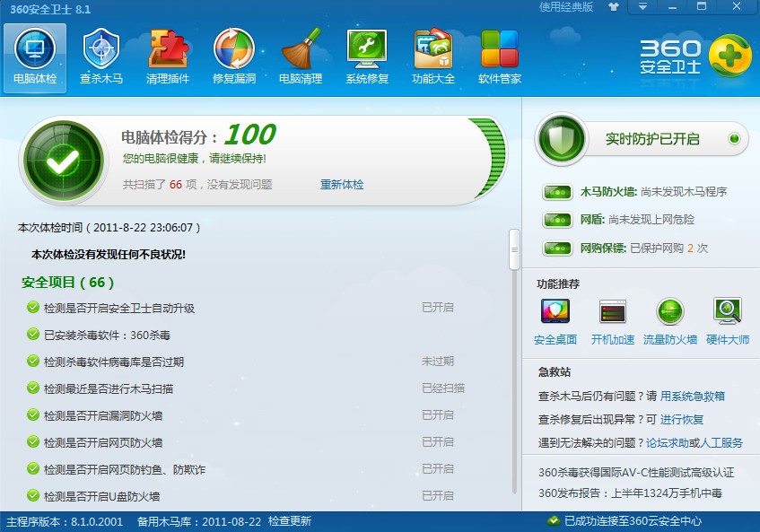
Task: Click the 进行恢复 restore link
Action: pyautogui.click(x=681, y=420)
